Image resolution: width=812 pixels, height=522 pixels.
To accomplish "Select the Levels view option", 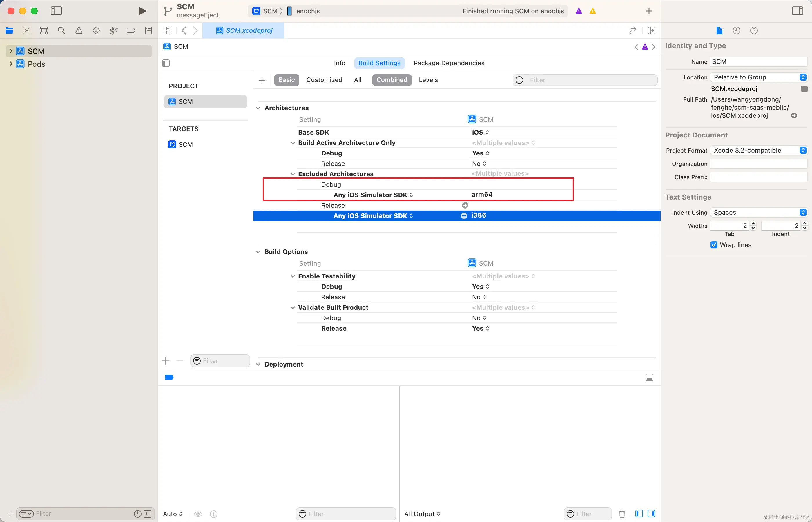I will coord(428,80).
